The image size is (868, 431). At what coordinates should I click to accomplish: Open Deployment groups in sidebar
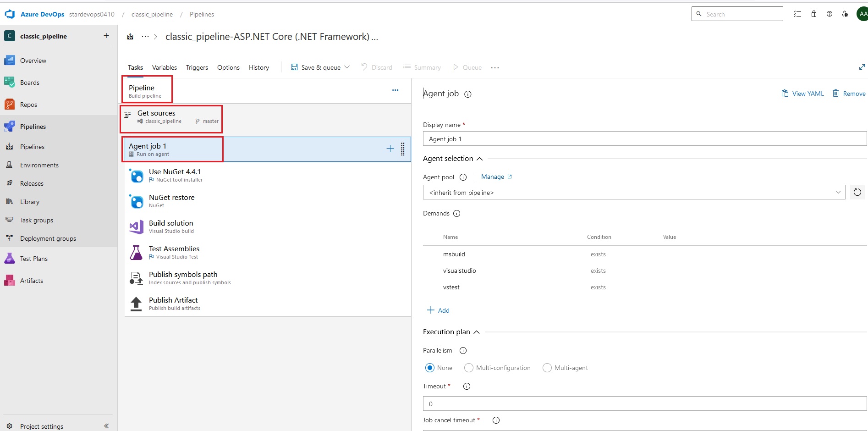(48, 238)
